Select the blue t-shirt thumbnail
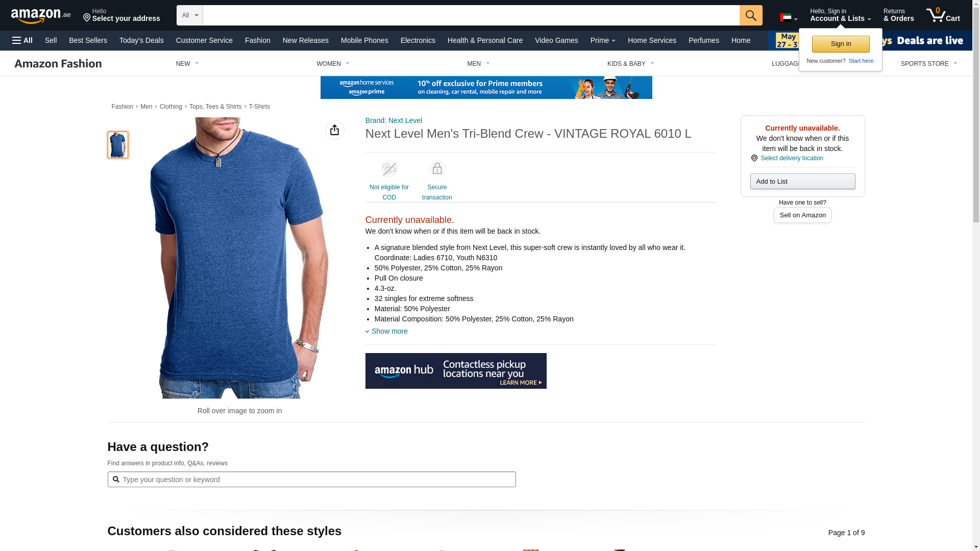 tap(118, 145)
